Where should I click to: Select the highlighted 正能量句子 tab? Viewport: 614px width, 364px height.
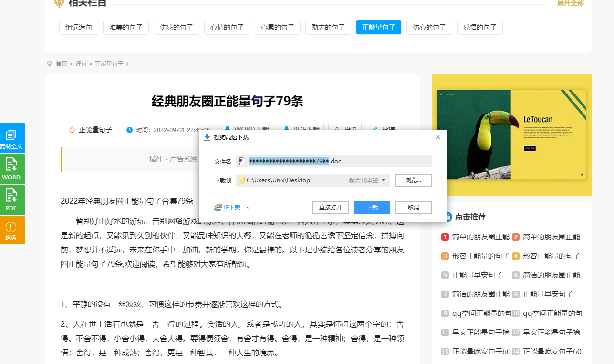coord(379,27)
